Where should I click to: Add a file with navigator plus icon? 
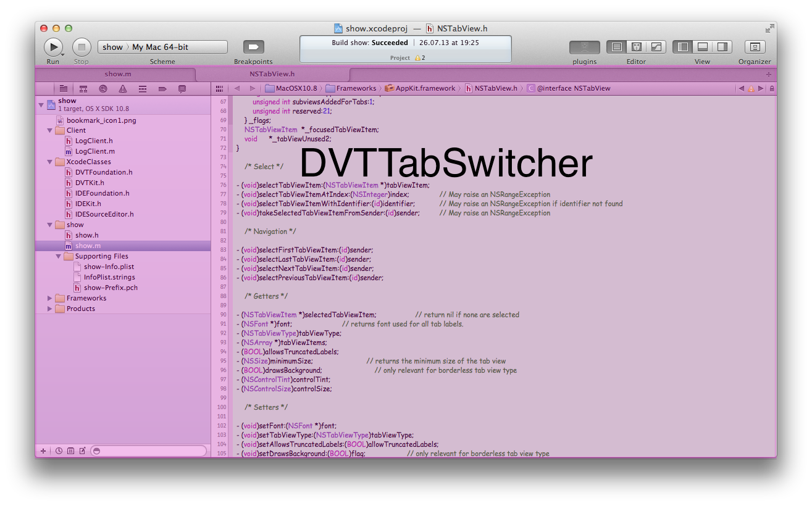point(43,451)
